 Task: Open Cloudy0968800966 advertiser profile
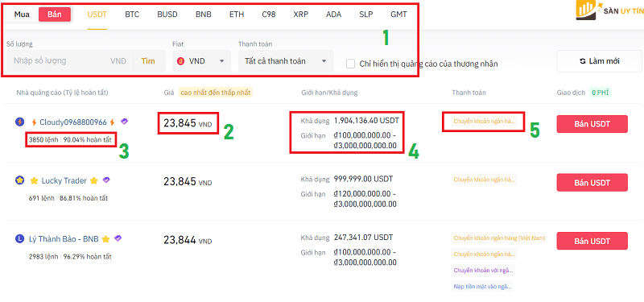(73, 122)
